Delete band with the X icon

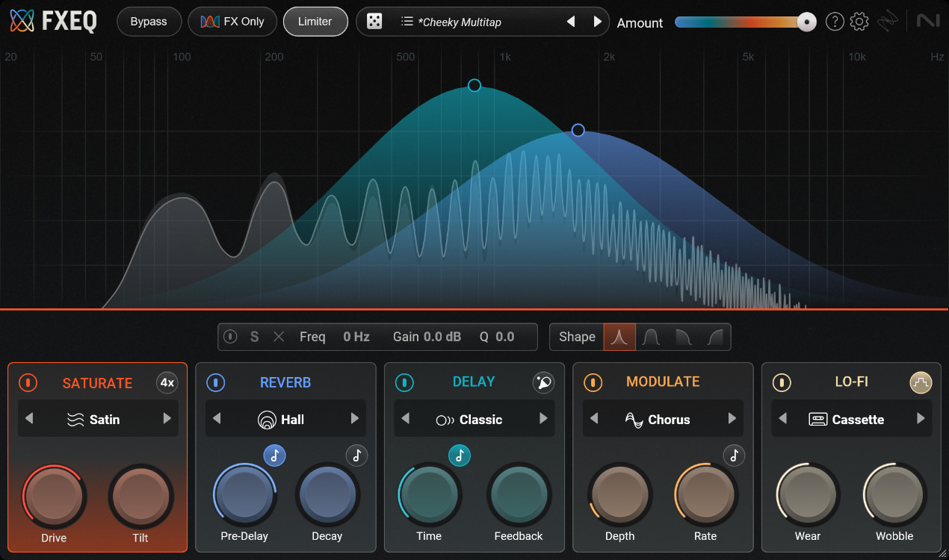pos(279,337)
